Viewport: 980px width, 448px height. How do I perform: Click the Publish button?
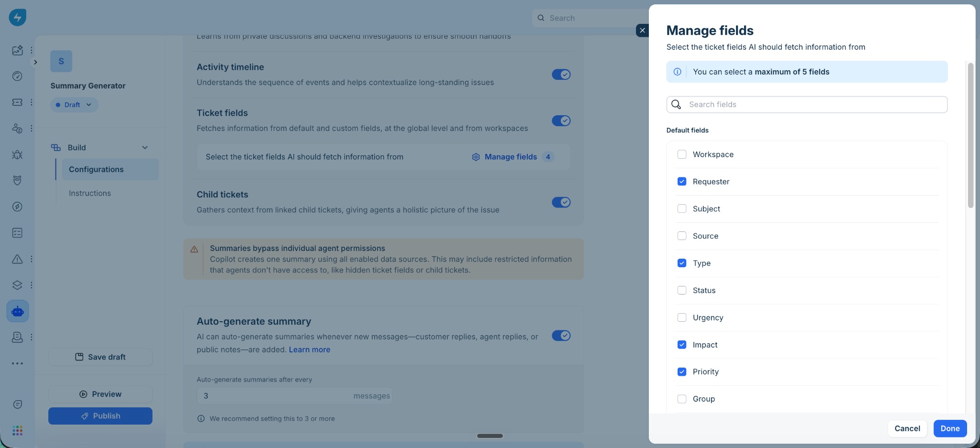100,416
